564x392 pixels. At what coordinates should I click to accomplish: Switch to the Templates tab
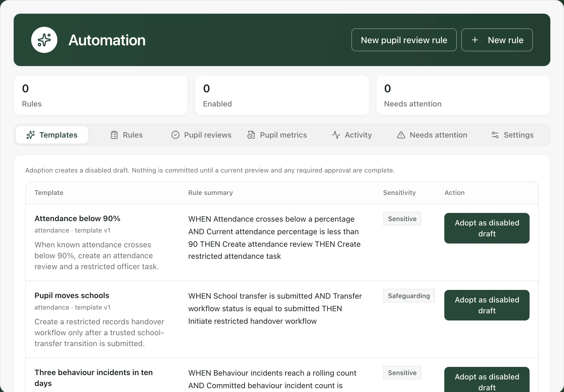pos(52,135)
